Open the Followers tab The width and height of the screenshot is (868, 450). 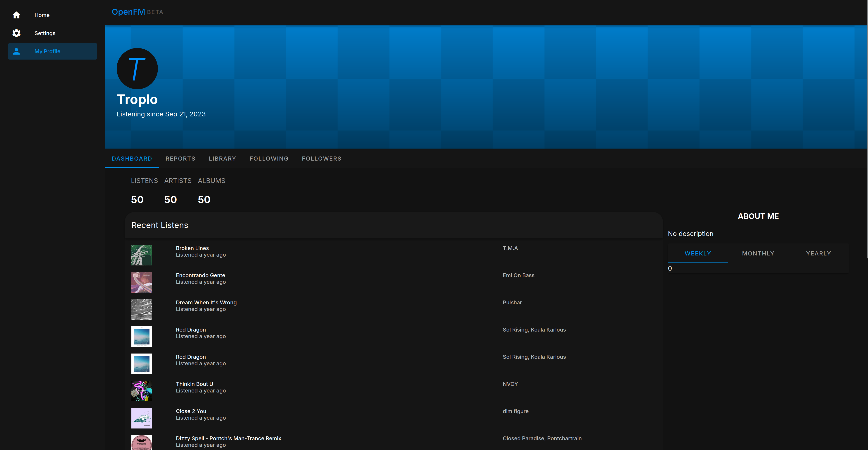321,159
